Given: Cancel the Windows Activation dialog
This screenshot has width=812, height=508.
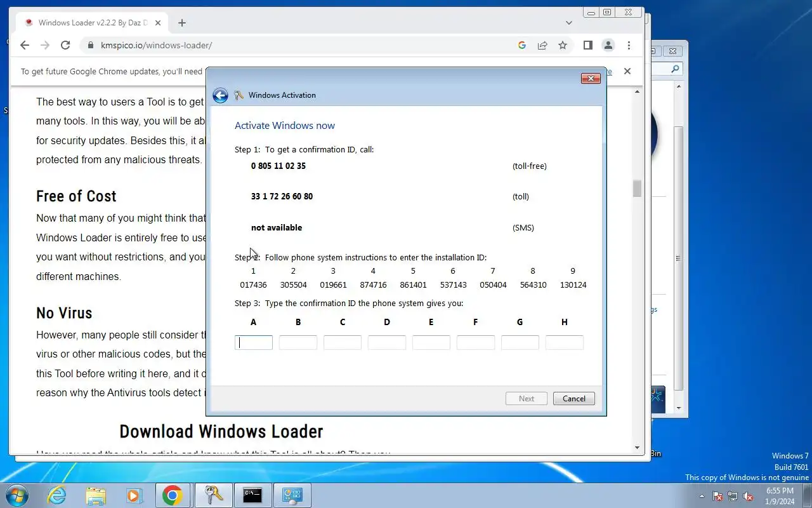Looking at the screenshot, I should [574, 399].
